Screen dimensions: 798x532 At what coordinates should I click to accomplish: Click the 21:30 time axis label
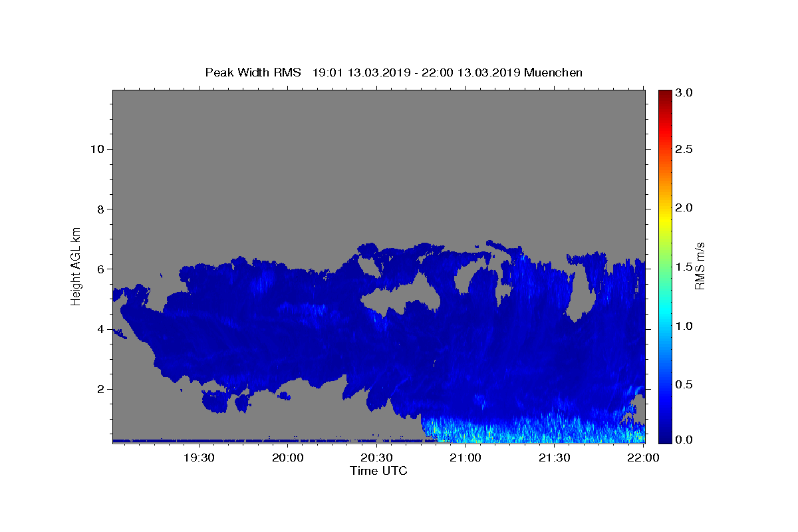[554, 458]
